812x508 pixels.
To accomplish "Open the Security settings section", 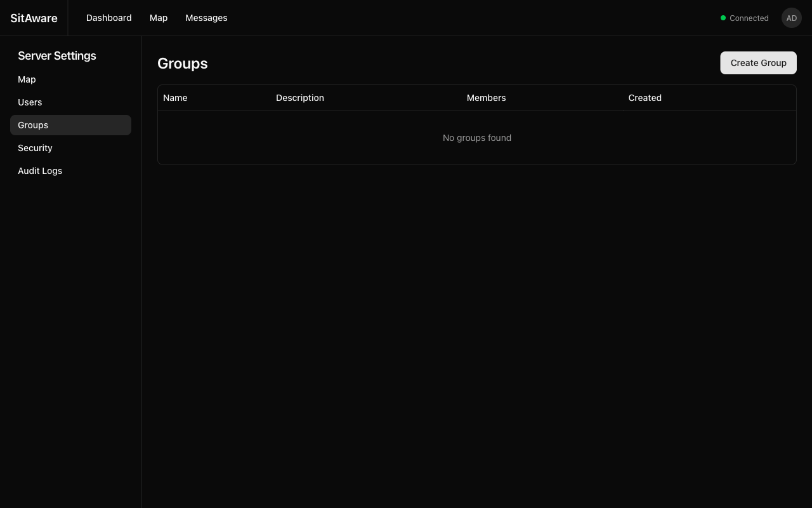I will tap(35, 148).
